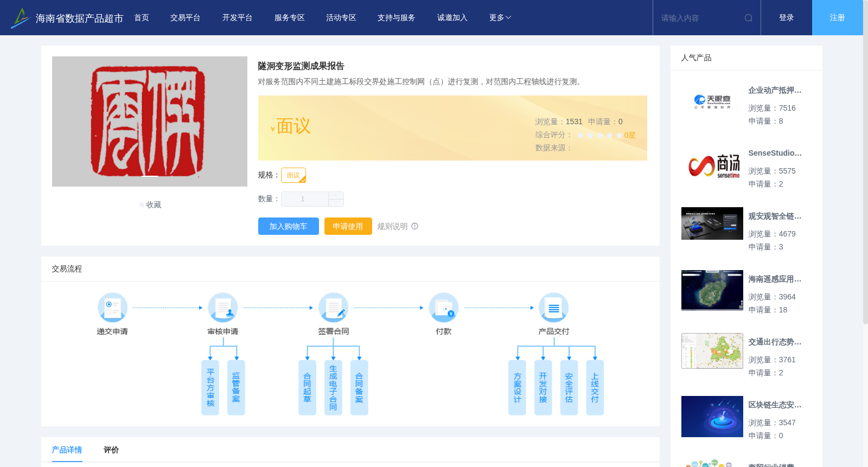
Task: Click the 浏览量：1531 text
Action: coord(559,122)
